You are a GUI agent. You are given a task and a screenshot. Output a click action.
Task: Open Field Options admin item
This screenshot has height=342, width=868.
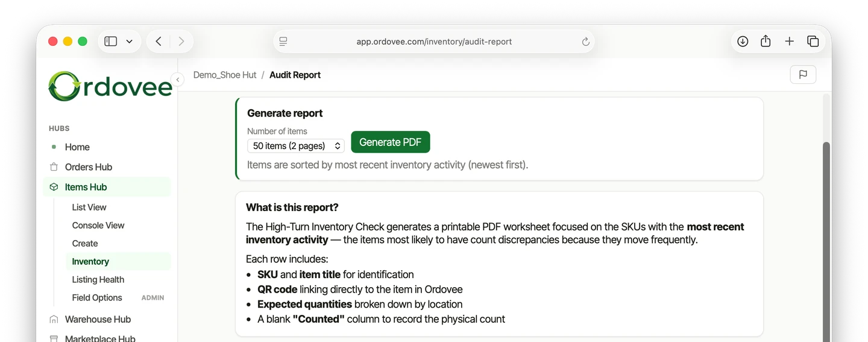[118, 298]
